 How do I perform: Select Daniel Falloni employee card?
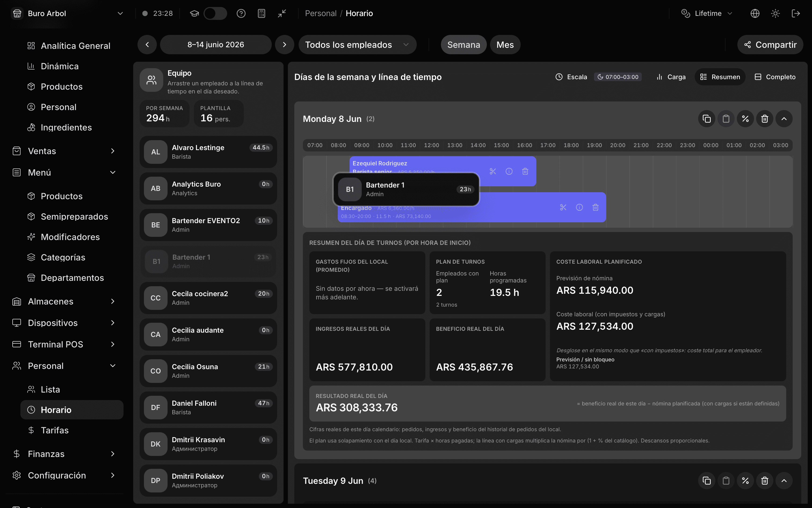pos(208,408)
